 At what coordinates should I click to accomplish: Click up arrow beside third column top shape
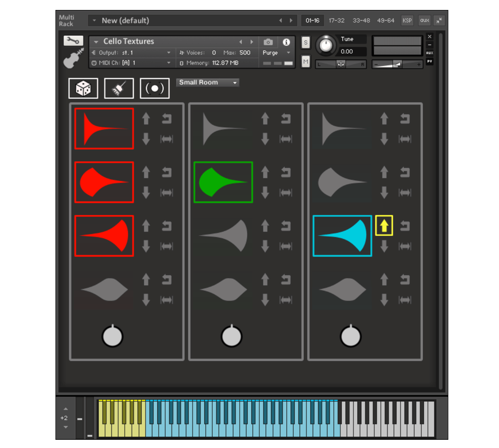pyautogui.click(x=384, y=118)
